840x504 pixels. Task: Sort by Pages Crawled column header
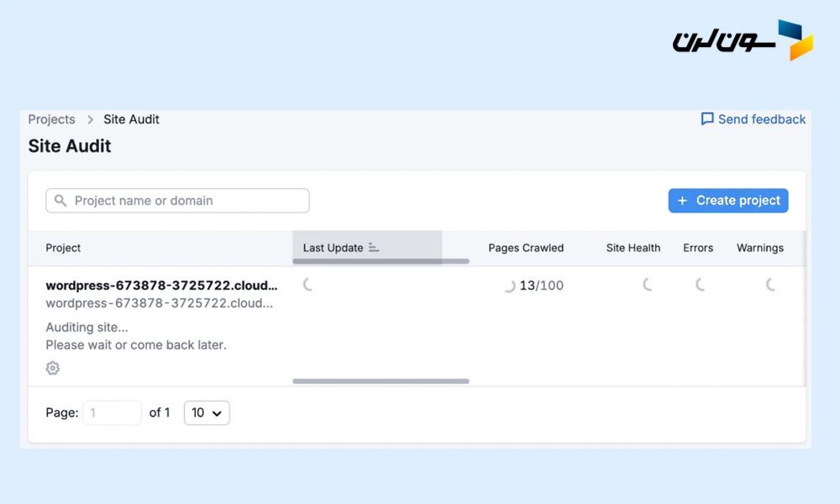point(526,248)
